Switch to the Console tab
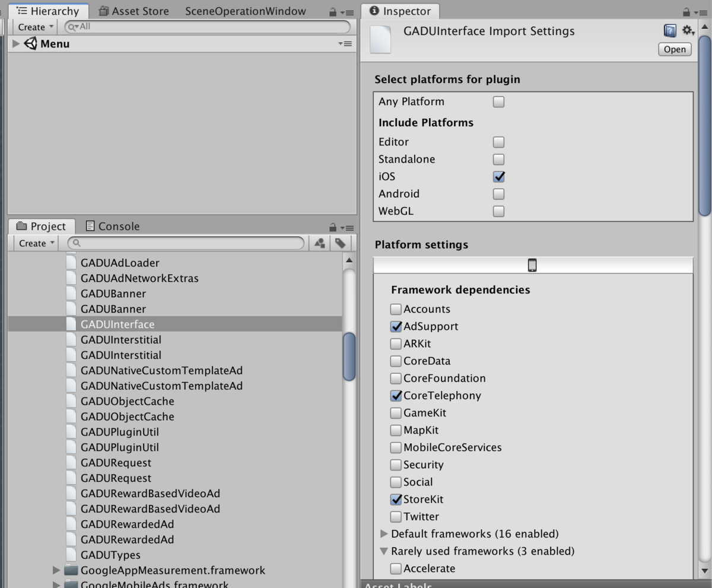The width and height of the screenshot is (712, 588). (x=113, y=227)
